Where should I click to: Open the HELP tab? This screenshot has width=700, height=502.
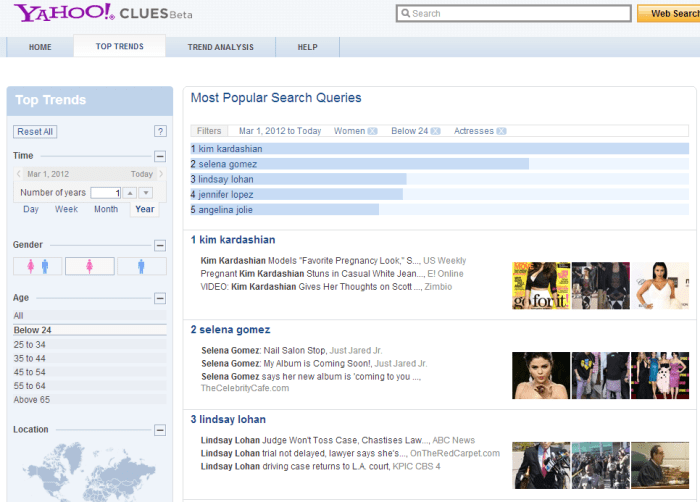(x=308, y=47)
